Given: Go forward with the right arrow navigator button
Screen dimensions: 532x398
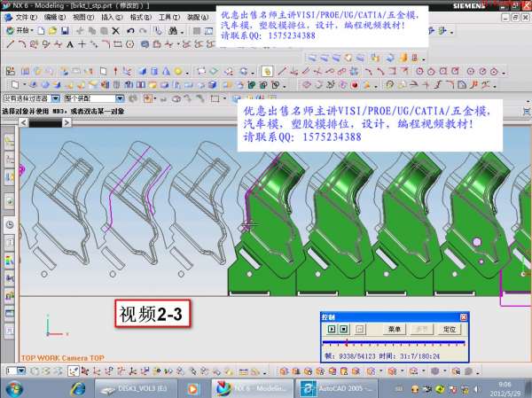Looking at the screenshot, I should [x=66, y=122].
